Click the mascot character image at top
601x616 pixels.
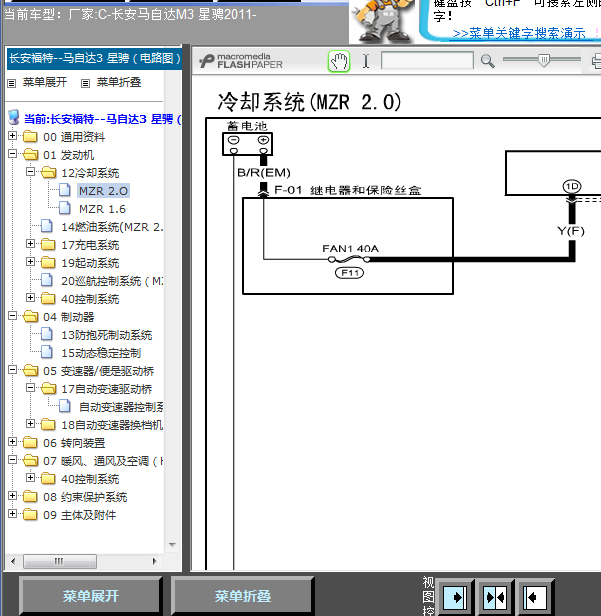[383, 22]
